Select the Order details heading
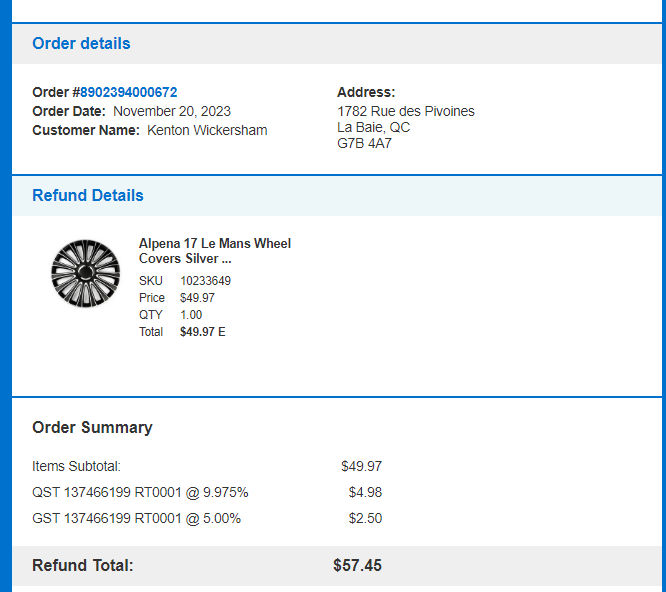Image resolution: width=666 pixels, height=592 pixels. [81, 43]
